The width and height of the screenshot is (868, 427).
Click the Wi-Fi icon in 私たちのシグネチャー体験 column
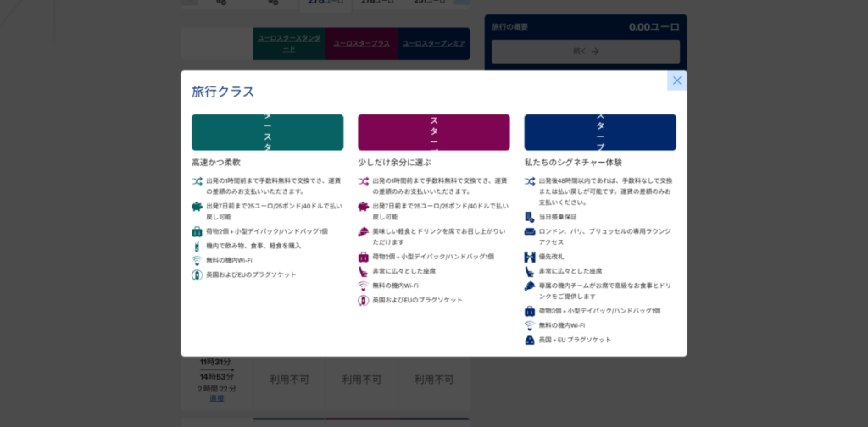coord(529,325)
